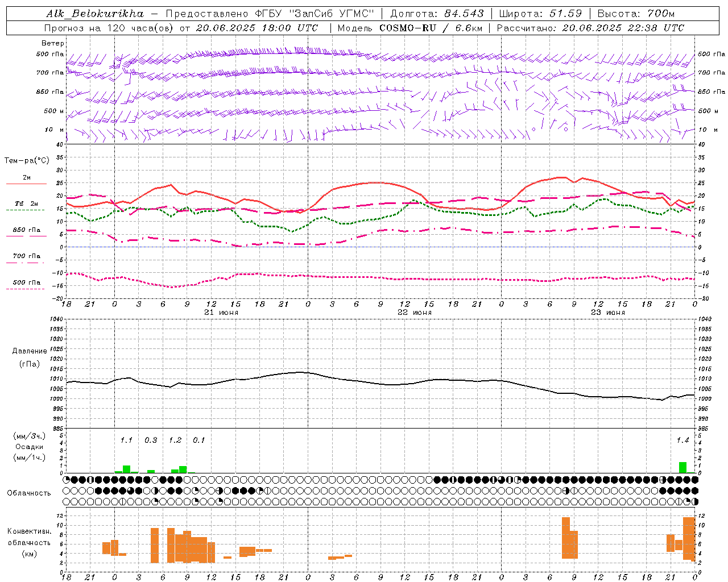Click the Облачность cloud cover label
Image resolution: width=728 pixels, height=582 pixels.
[29, 493]
